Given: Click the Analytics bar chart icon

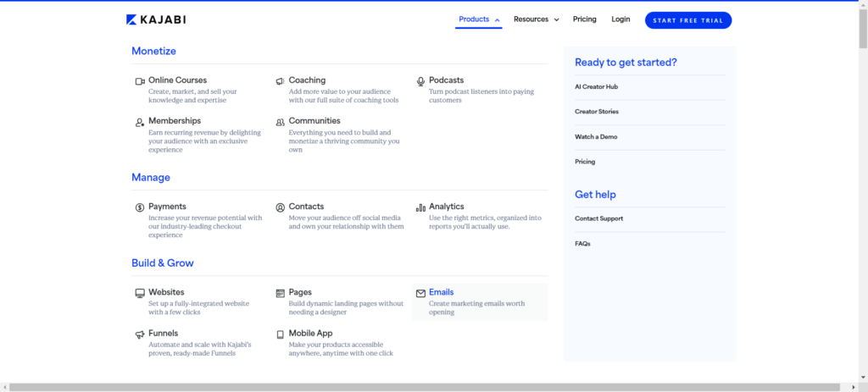Looking at the screenshot, I should (x=420, y=207).
